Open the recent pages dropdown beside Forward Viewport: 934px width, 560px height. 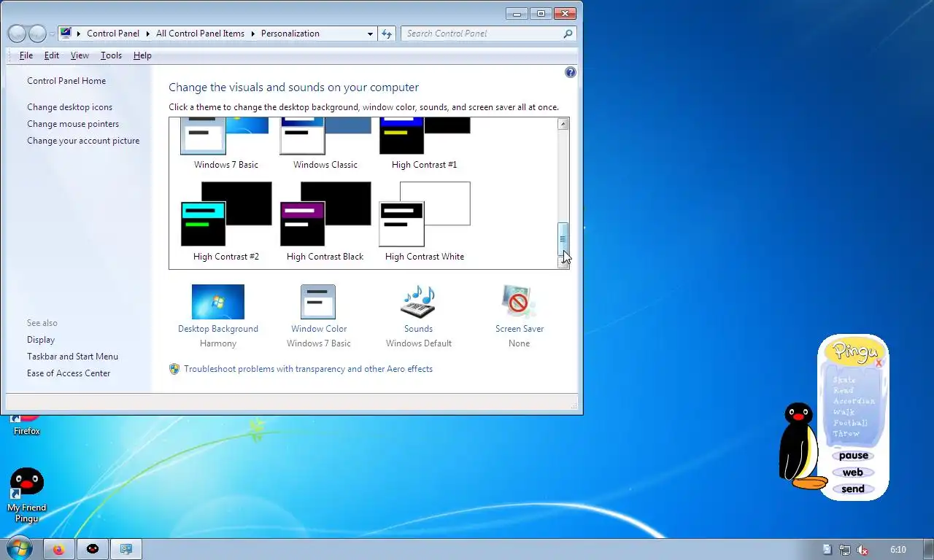[52, 34]
